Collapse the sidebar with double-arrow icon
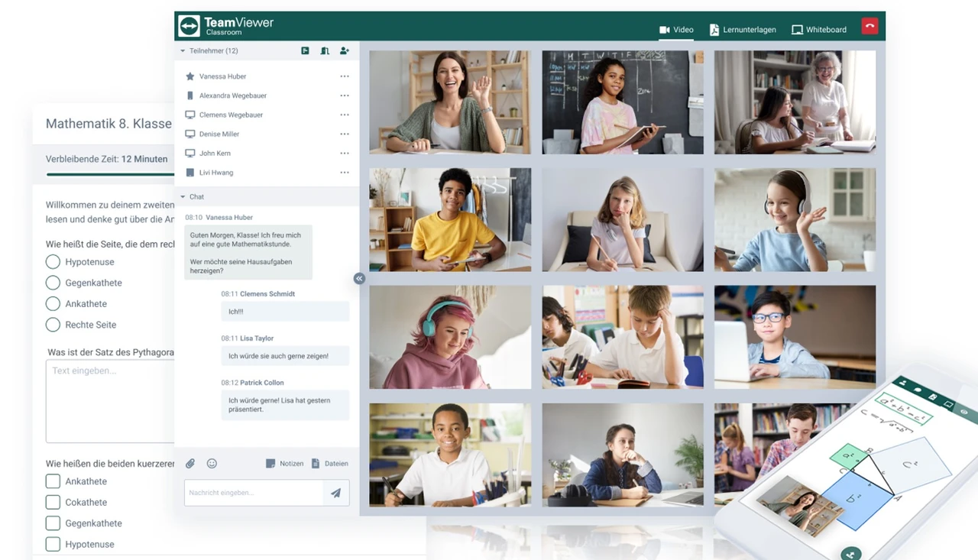Viewport: 978px width, 560px height. pos(359,279)
